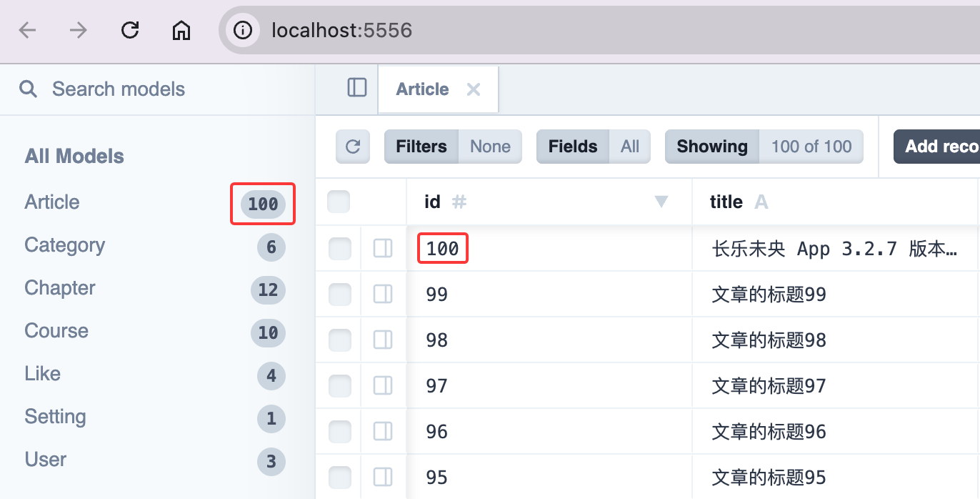980x499 pixels.
Task: Open the id column sort dropdown arrow
Action: point(661,202)
